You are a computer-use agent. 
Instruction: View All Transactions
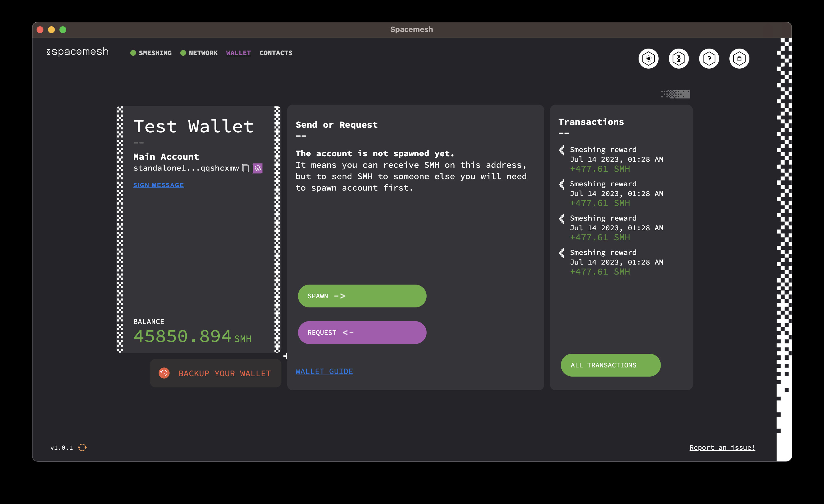coord(610,365)
